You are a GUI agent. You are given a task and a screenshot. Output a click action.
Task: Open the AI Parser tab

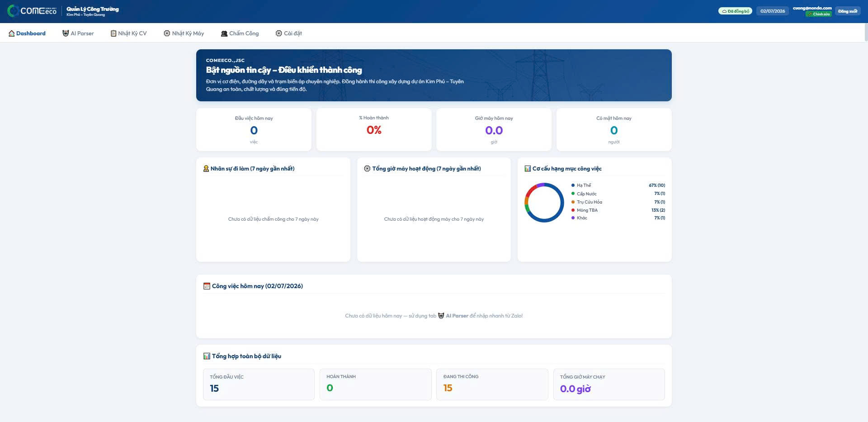78,33
